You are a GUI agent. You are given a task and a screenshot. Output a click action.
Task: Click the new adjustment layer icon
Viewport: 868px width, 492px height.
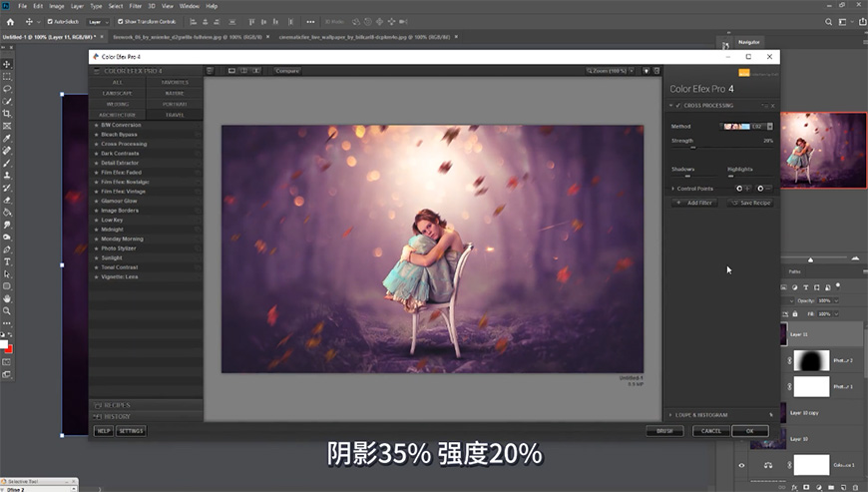(819, 488)
